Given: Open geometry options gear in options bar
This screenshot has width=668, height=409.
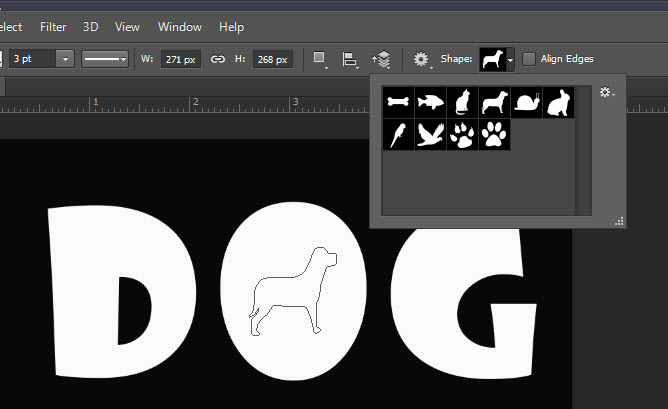Looking at the screenshot, I should (x=422, y=59).
